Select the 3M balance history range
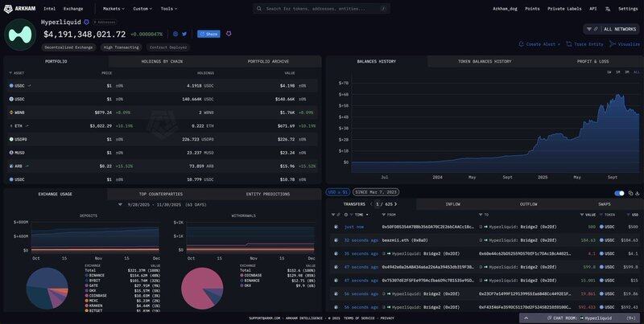The image size is (644, 324). [627, 72]
